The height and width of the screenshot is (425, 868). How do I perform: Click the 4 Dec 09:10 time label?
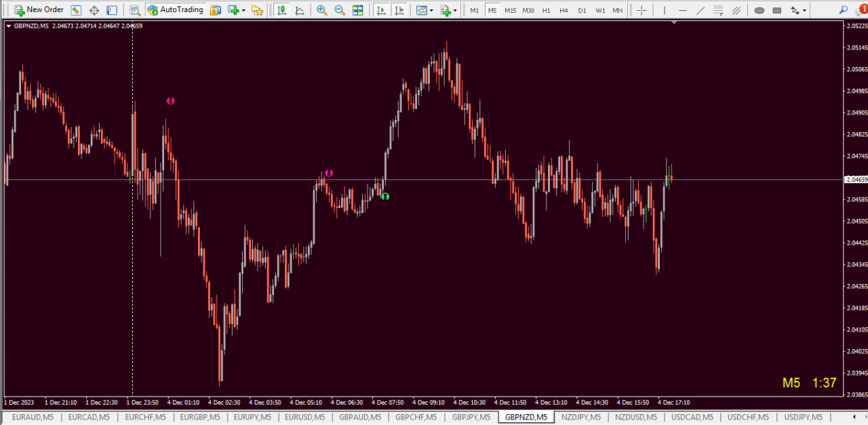click(428, 402)
